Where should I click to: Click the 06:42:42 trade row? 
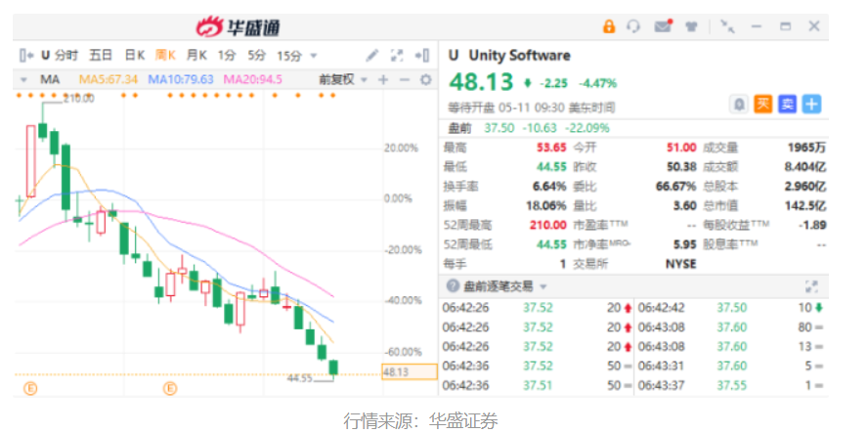click(x=731, y=308)
